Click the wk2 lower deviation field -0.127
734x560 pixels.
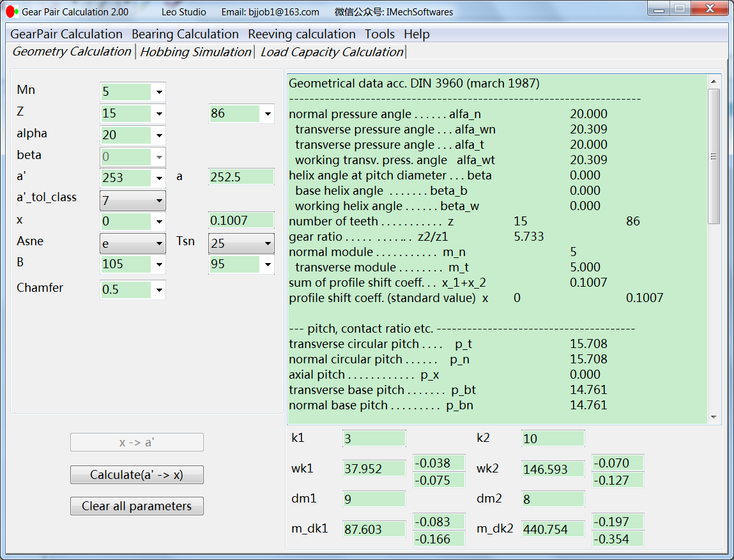(618, 480)
